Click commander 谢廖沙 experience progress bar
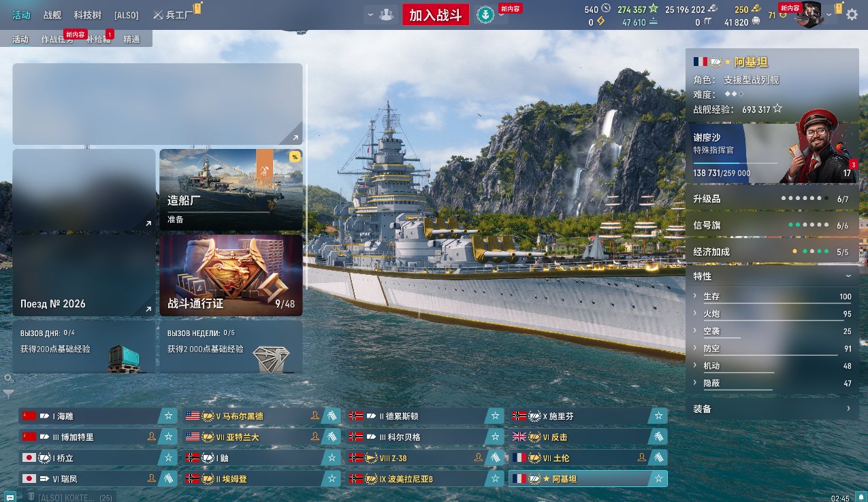Screen dimensions: 868x502 coord(735,163)
